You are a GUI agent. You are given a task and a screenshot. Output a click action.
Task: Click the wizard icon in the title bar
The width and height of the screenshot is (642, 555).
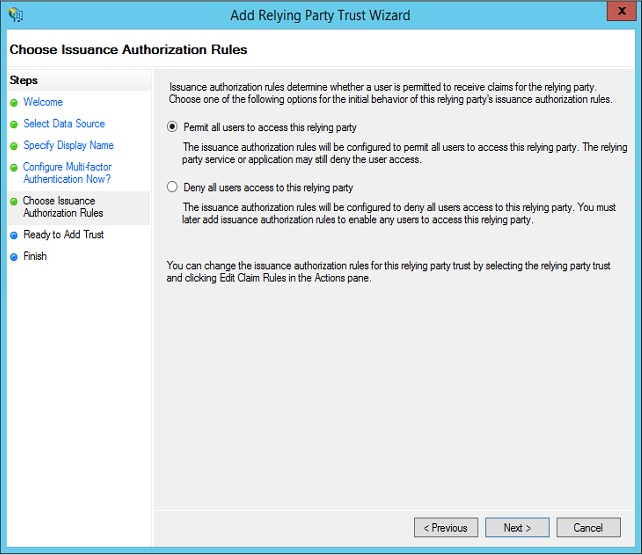[15, 15]
